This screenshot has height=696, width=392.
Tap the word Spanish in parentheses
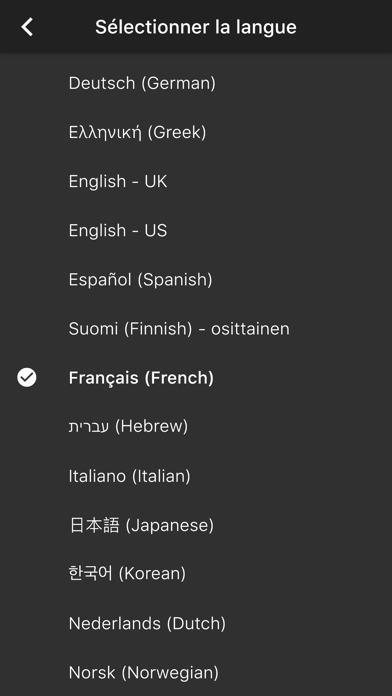[174, 280]
